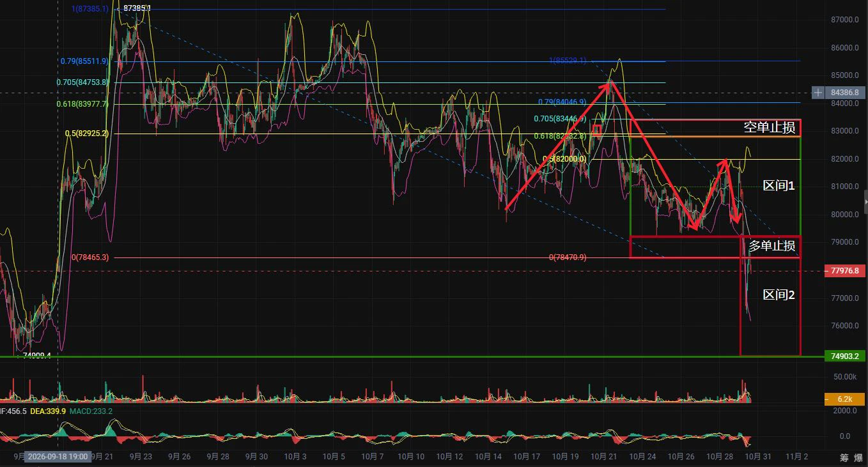Click the 86000.0 price axis label
Image resolution: width=868 pixels, height=467 pixels.
click(844, 48)
